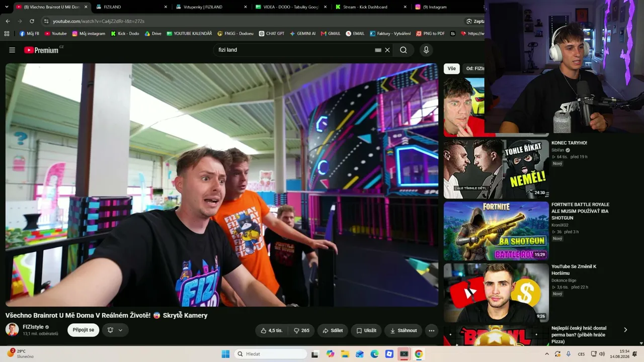Open 'FORTNITE BATTLE ROYALE' video title
644x362 pixels.
pyautogui.click(x=580, y=211)
